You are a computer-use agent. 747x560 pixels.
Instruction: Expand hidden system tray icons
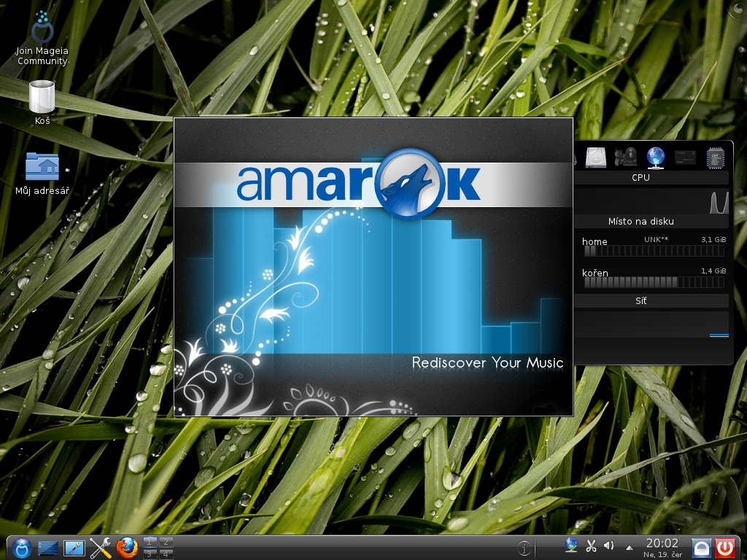pos(630,548)
